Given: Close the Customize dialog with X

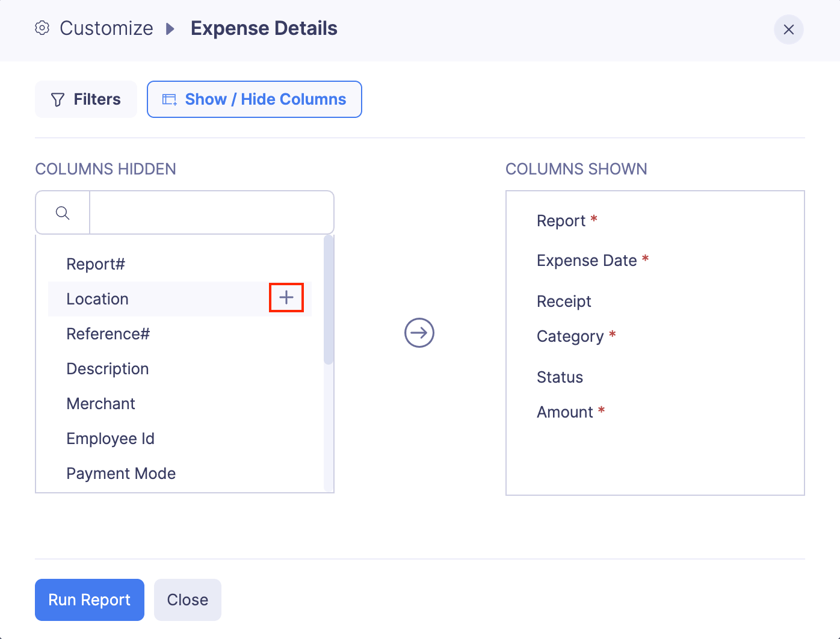Looking at the screenshot, I should [788, 29].
